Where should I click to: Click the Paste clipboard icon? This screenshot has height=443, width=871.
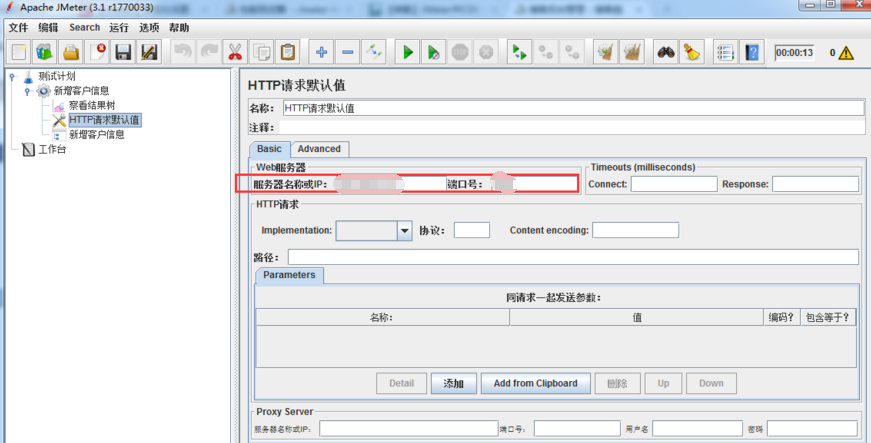click(x=287, y=53)
